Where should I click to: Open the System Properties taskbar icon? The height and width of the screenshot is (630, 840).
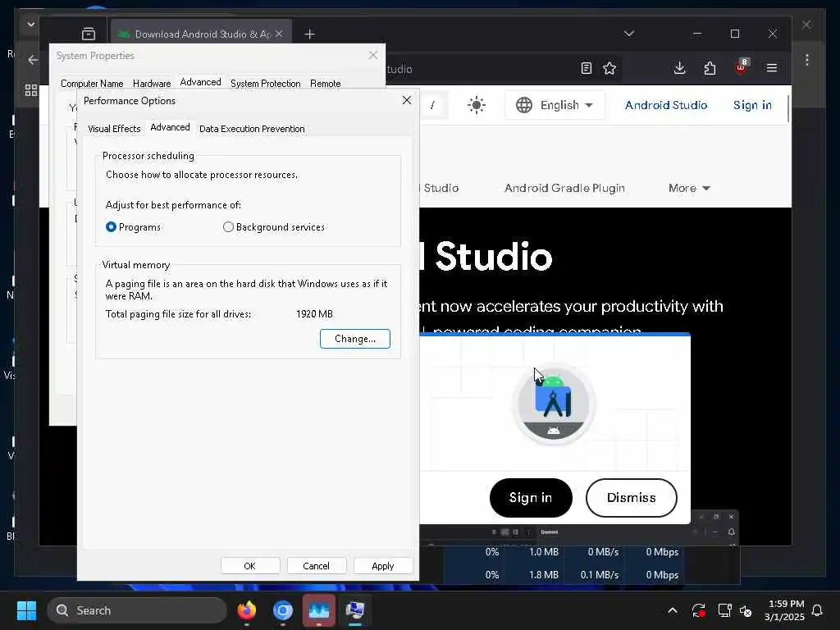(x=354, y=610)
